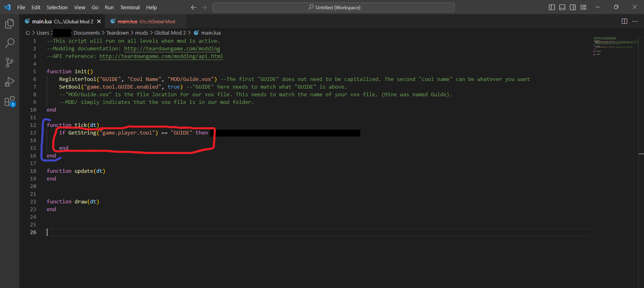Open the Selection menu
Screen dimensions: 644x288
pos(57,7)
